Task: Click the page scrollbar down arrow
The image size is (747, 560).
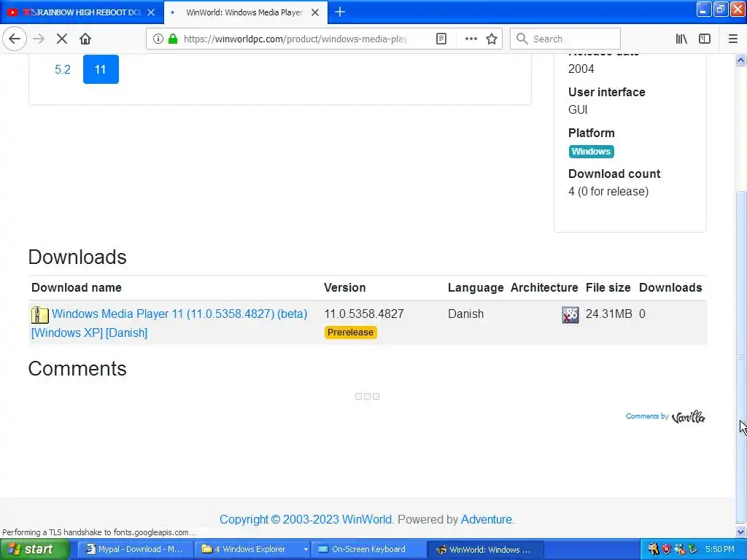Action: (740, 532)
